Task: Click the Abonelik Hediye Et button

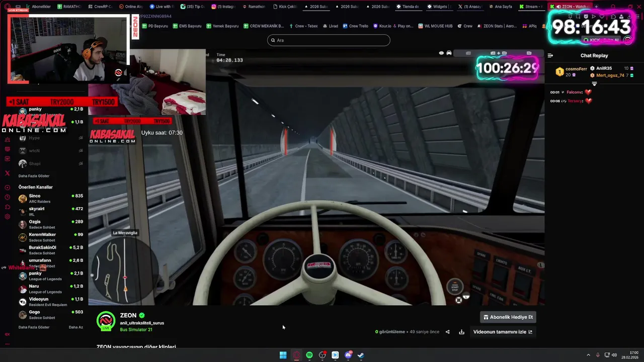Action: [x=508, y=317]
